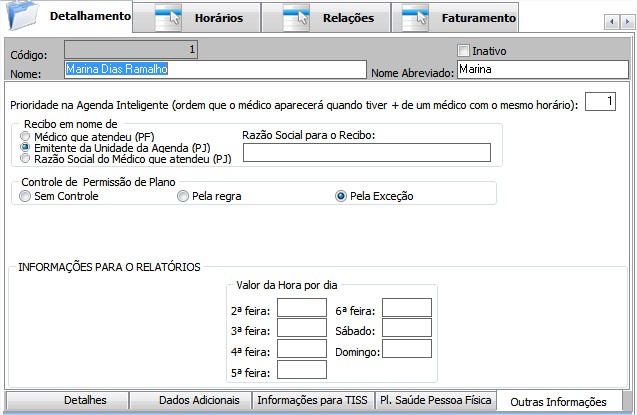
Task: Open Pl. Saúde Pessoa Física tab
Action: pos(435,400)
